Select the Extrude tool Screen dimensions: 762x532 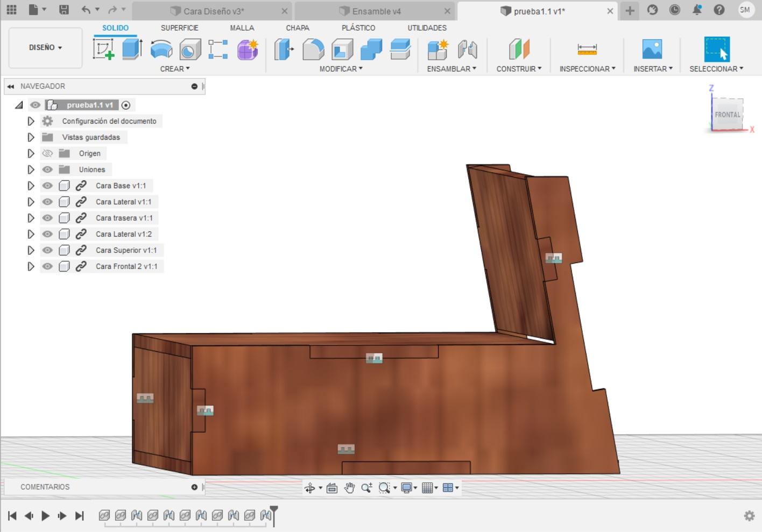coord(132,49)
